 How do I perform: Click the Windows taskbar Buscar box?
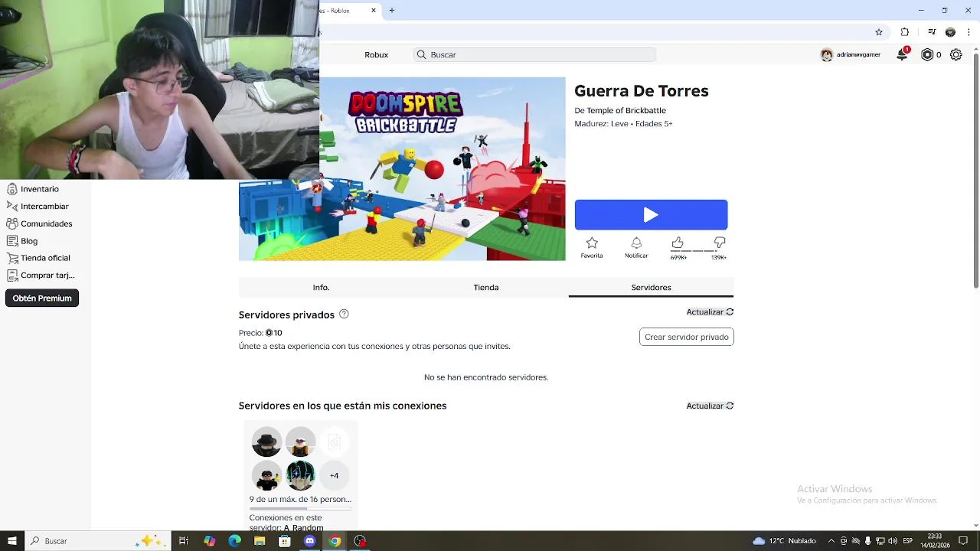pyautogui.click(x=97, y=541)
